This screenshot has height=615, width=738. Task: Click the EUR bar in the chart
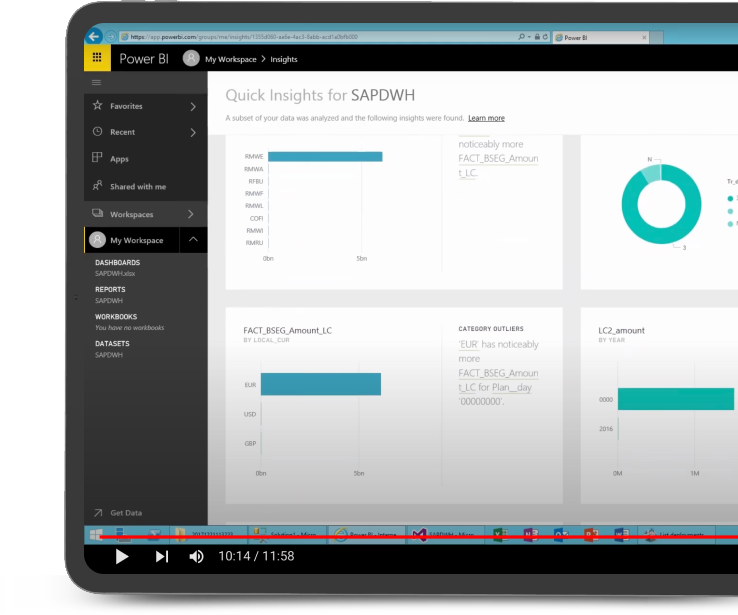click(x=321, y=384)
